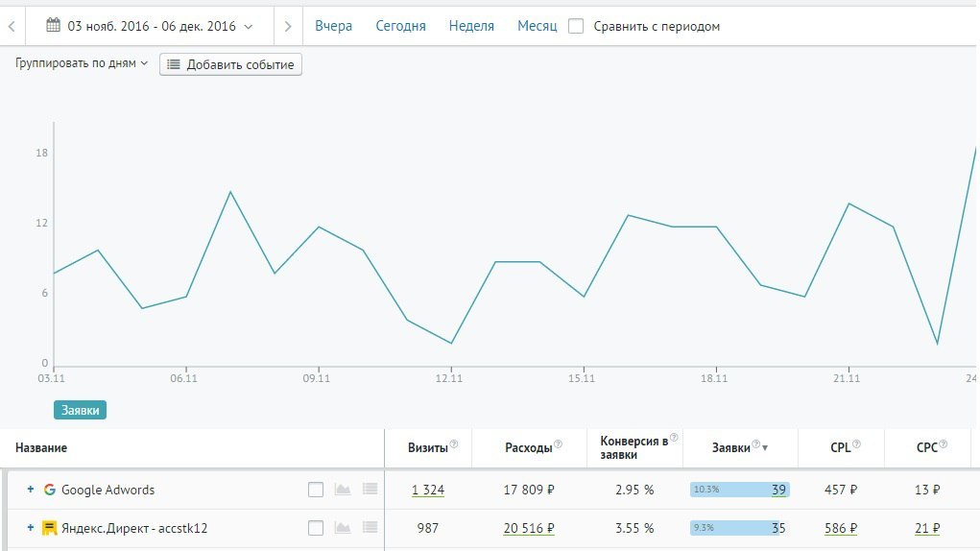This screenshot has height=551, width=980.
Task: Click the chart icon for Google Adwords
Action: tap(342, 490)
